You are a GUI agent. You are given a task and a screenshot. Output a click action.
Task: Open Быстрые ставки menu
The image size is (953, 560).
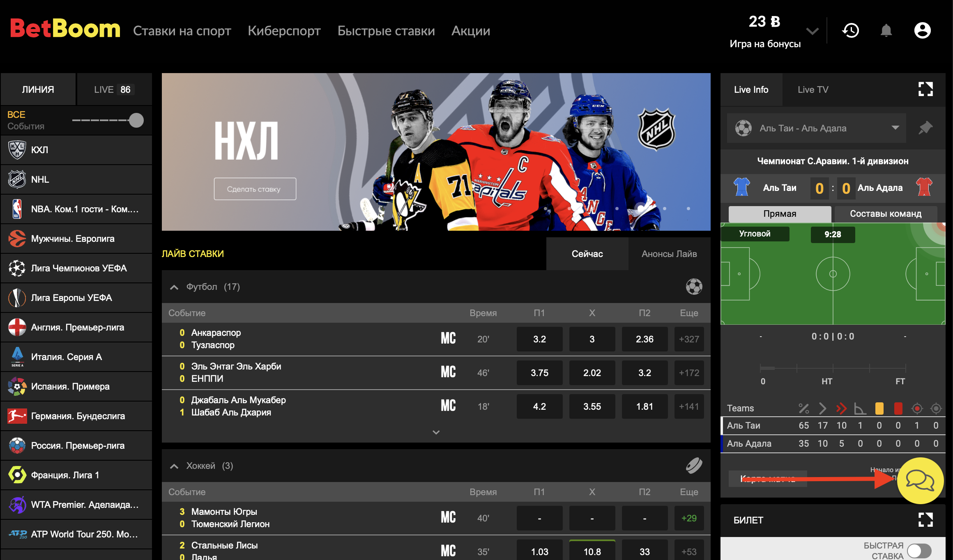[386, 31]
